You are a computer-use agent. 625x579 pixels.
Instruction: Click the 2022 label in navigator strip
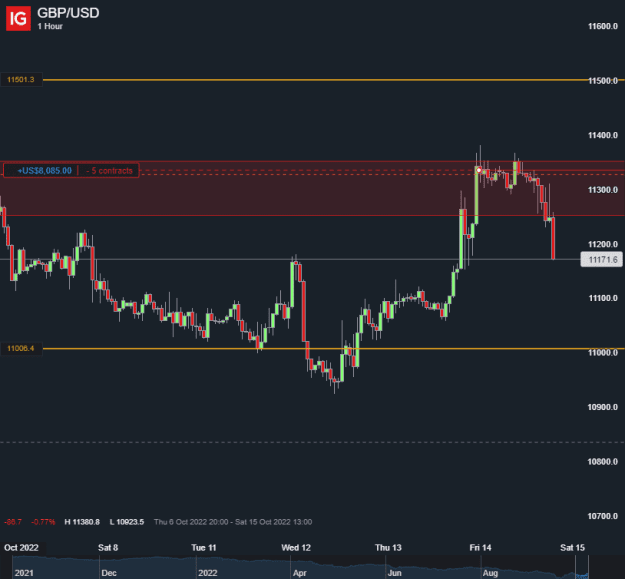[208, 573]
